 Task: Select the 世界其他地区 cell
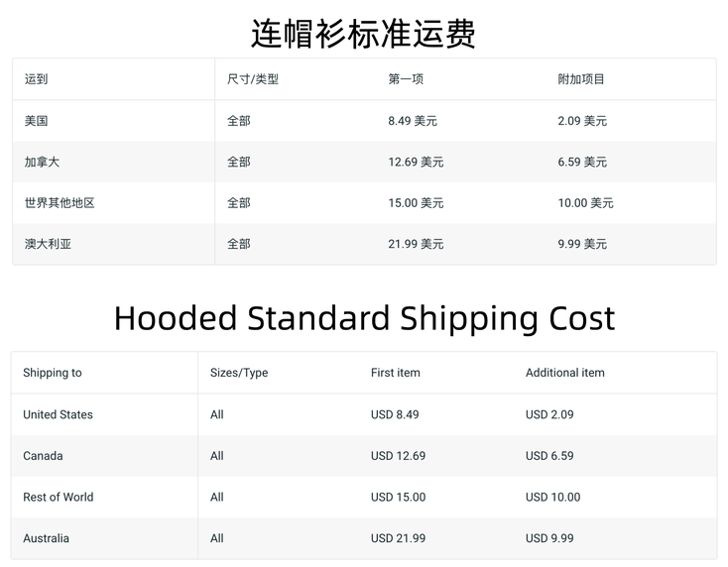point(60,203)
